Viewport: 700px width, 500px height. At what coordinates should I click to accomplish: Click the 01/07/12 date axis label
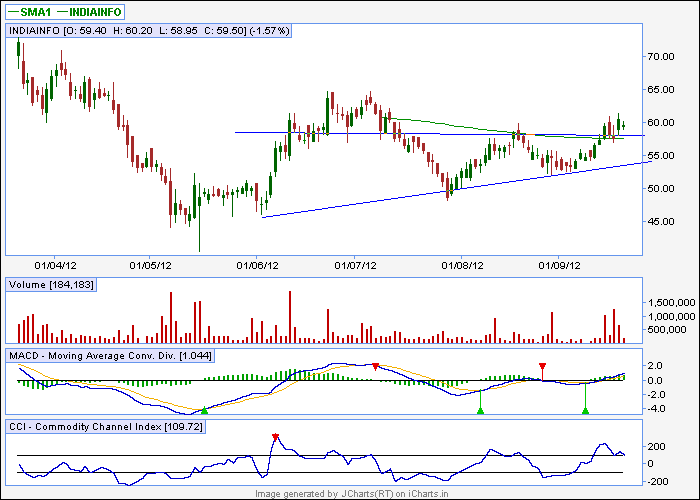coord(355,266)
